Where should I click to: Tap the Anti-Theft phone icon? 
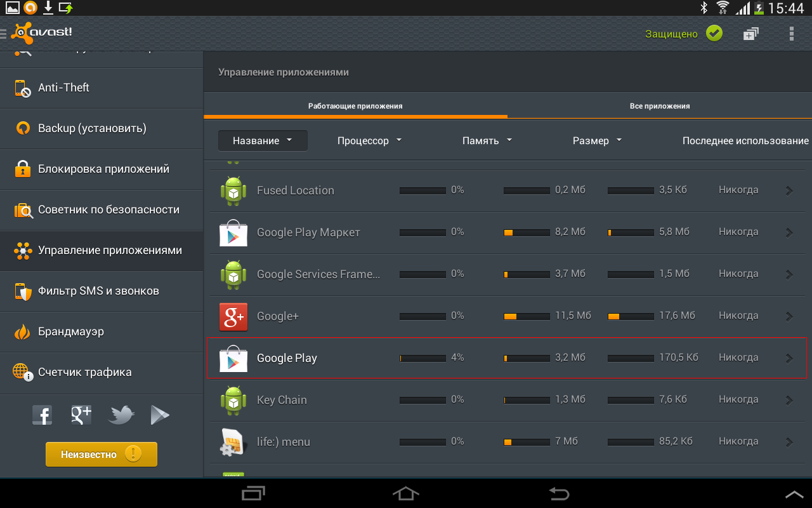(23, 88)
